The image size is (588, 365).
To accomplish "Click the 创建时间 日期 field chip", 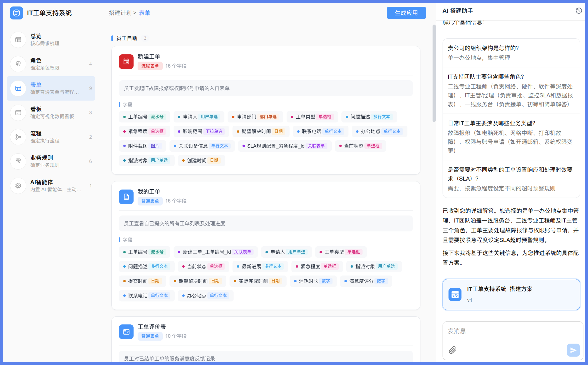I will (202, 161).
